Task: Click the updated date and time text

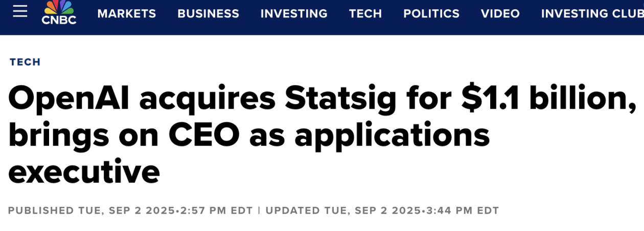Action: (382, 211)
